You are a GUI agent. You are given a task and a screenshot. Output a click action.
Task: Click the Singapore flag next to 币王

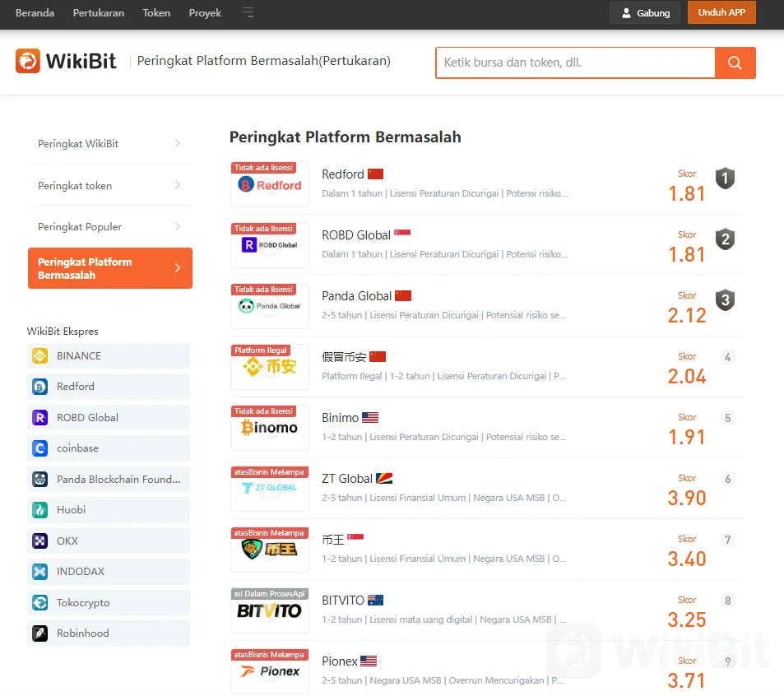pyautogui.click(x=355, y=537)
